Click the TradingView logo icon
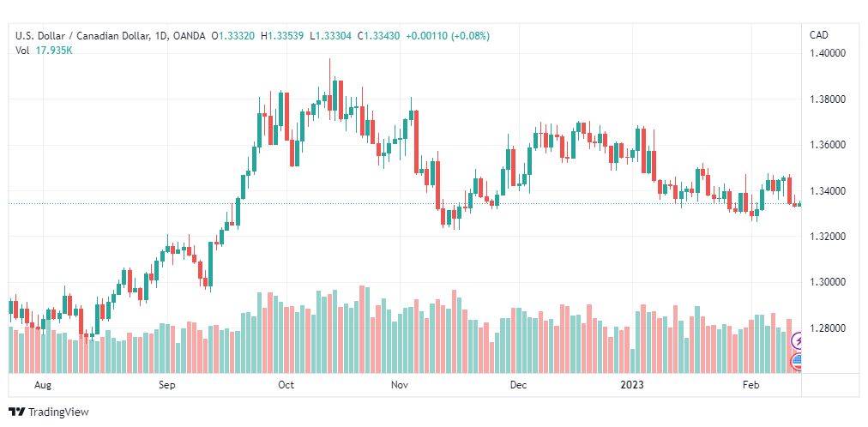 (x=17, y=412)
